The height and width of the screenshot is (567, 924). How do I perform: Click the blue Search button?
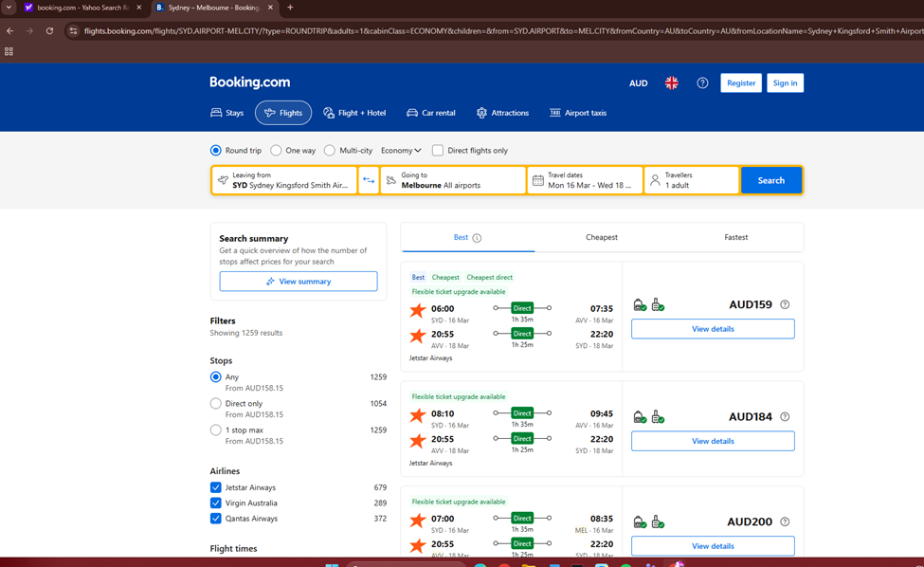coord(770,180)
